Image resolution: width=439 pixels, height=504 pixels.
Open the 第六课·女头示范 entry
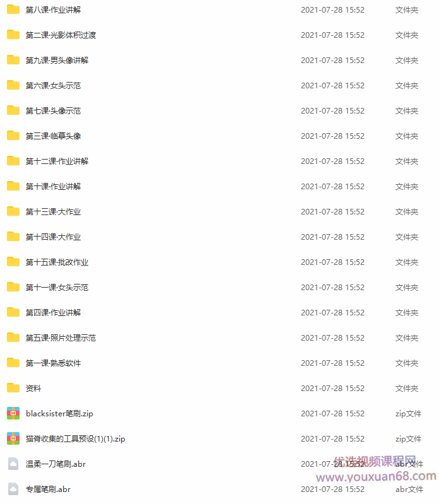pyautogui.click(x=53, y=86)
